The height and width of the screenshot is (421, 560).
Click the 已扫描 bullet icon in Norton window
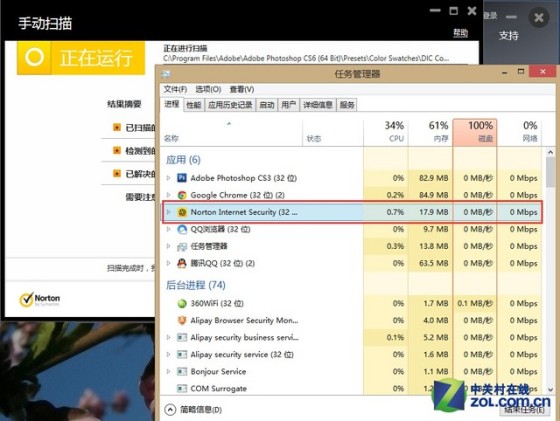pyautogui.click(x=117, y=127)
